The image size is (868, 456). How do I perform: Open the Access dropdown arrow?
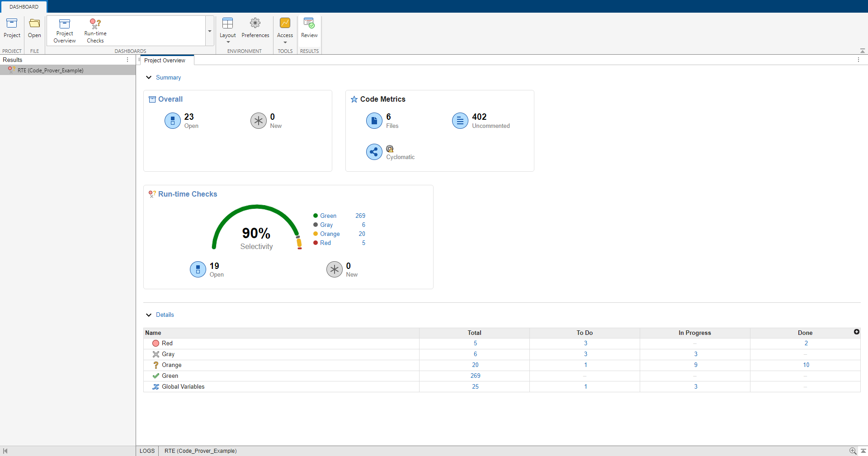[x=285, y=42]
